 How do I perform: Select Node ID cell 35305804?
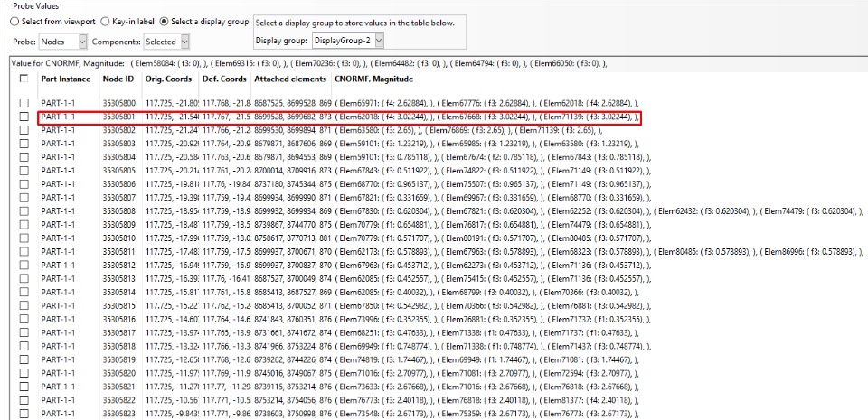point(119,157)
